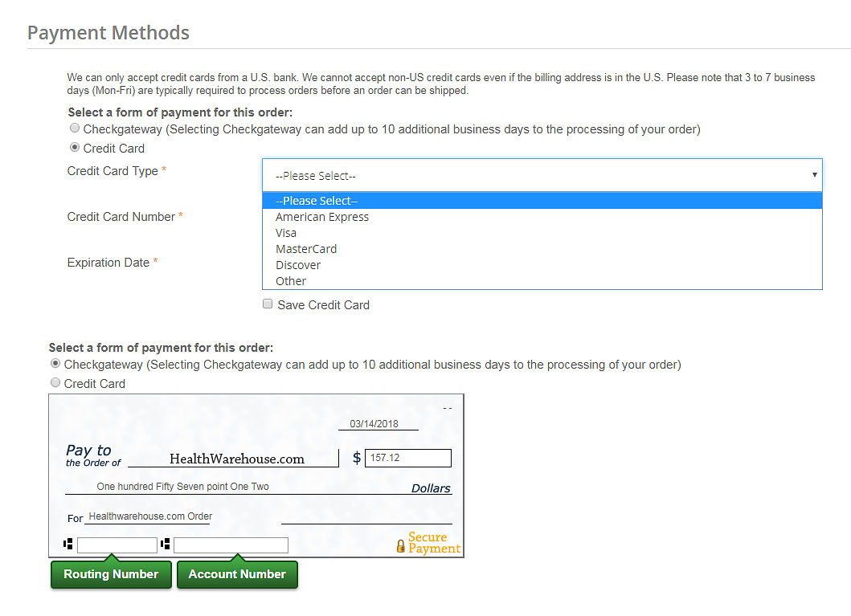
Task: Choose the unselected Credit Card radio option
Action: pos(55,383)
